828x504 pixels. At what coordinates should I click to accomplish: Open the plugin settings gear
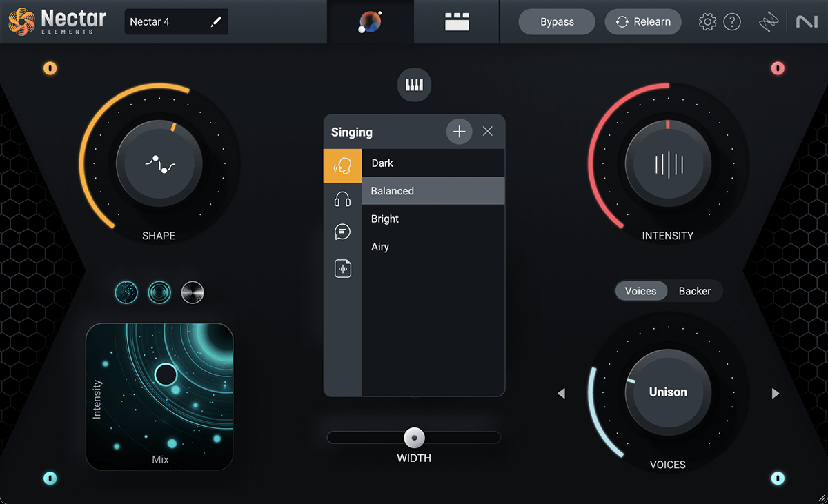click(707, 21)
